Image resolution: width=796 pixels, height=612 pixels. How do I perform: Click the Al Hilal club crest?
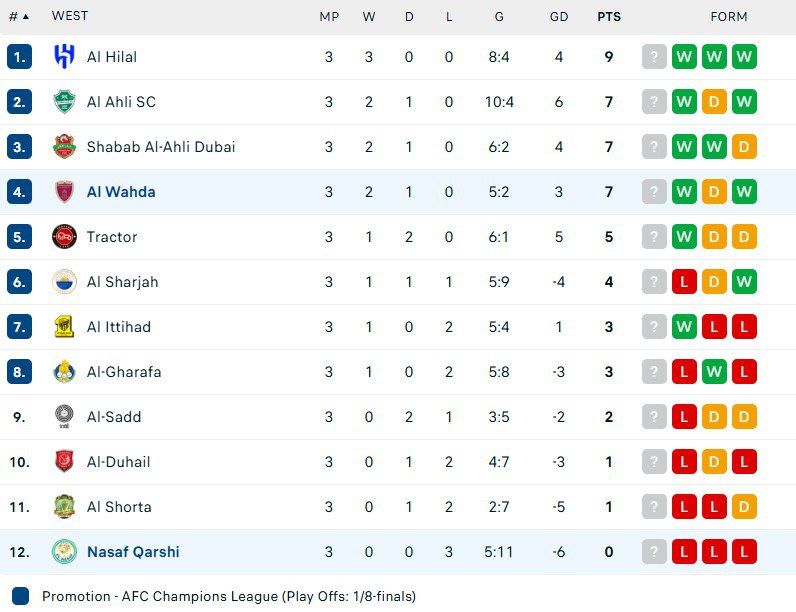click(64, 57)
